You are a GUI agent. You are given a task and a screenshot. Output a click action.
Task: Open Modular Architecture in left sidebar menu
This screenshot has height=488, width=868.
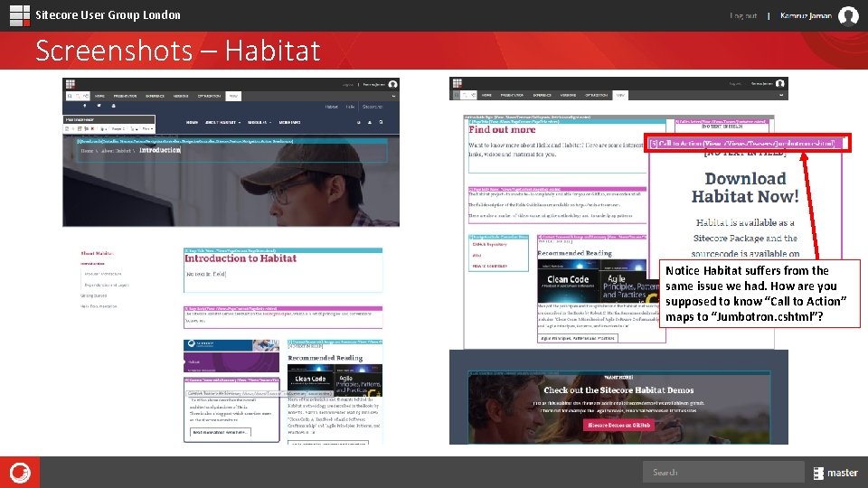[x=102, y=274]
